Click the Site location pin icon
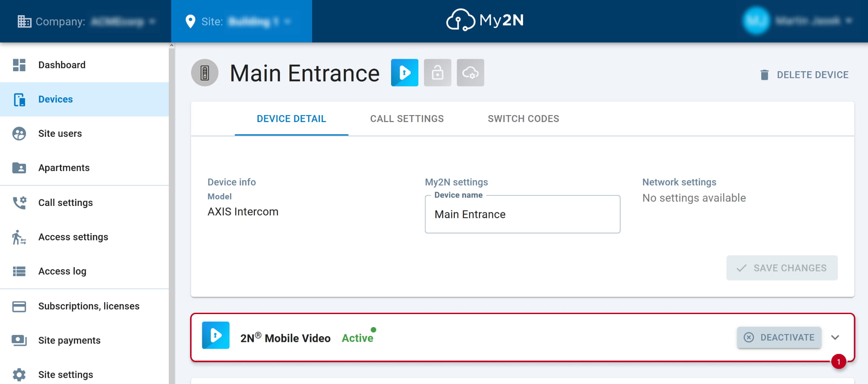 point(190,21)
